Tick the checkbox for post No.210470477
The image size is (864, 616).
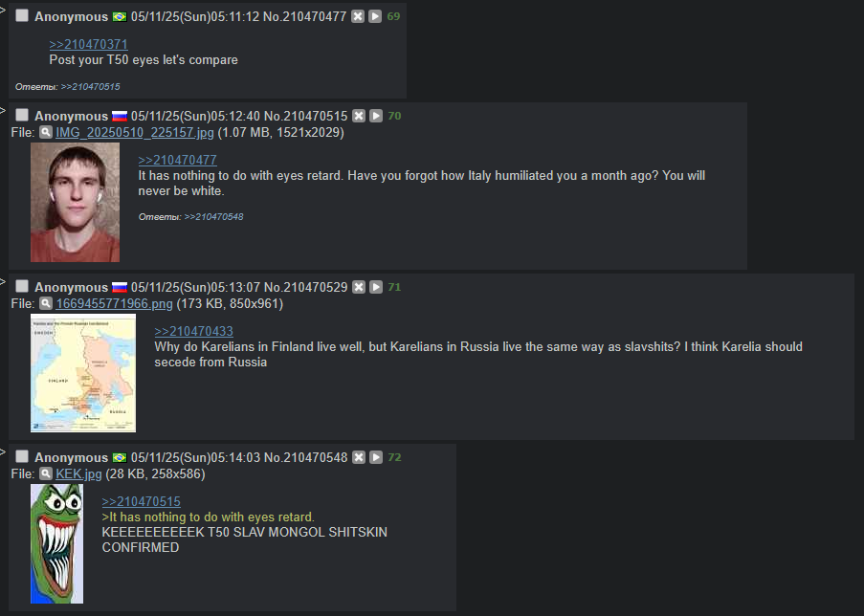(22, 15)
